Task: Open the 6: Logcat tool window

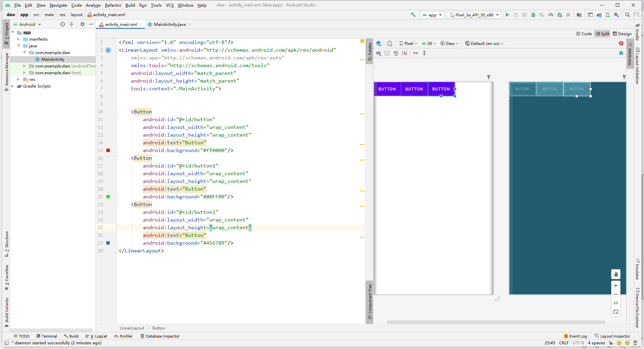Action: tap(96, 336)
